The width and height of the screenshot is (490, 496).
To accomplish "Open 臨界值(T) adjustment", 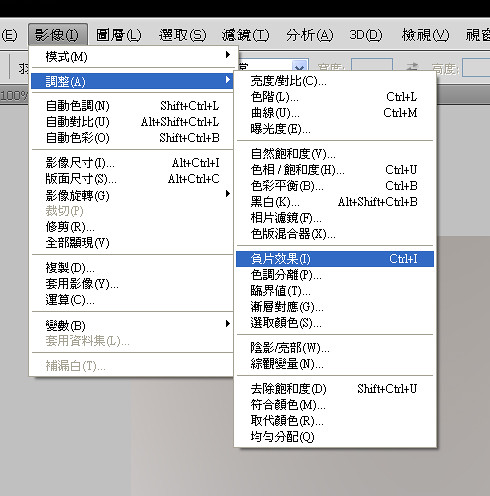I will point(335,291).
